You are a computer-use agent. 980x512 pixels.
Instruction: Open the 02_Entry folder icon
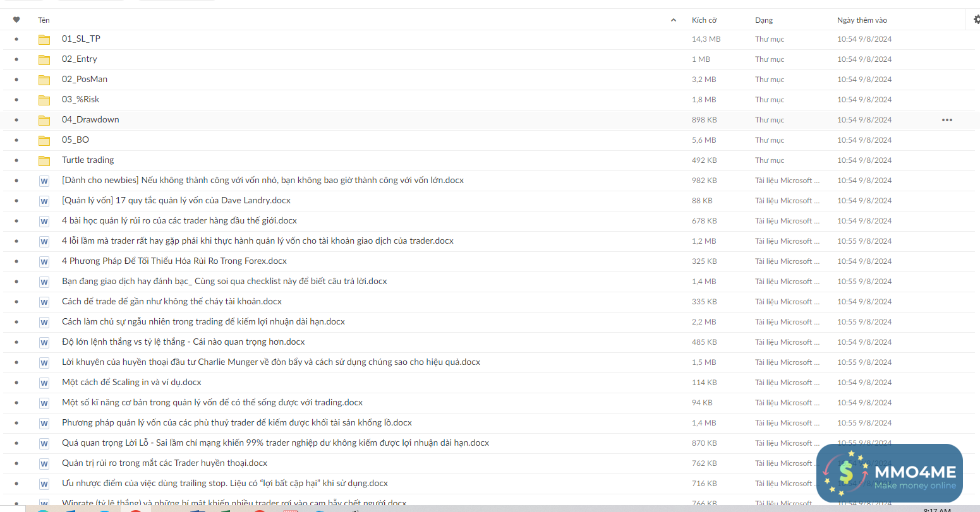point(44,60)
